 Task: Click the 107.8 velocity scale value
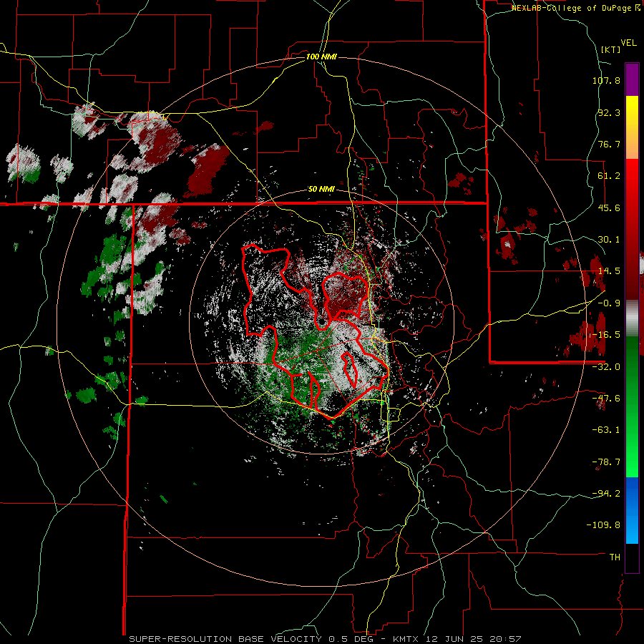tap(606, 80)
